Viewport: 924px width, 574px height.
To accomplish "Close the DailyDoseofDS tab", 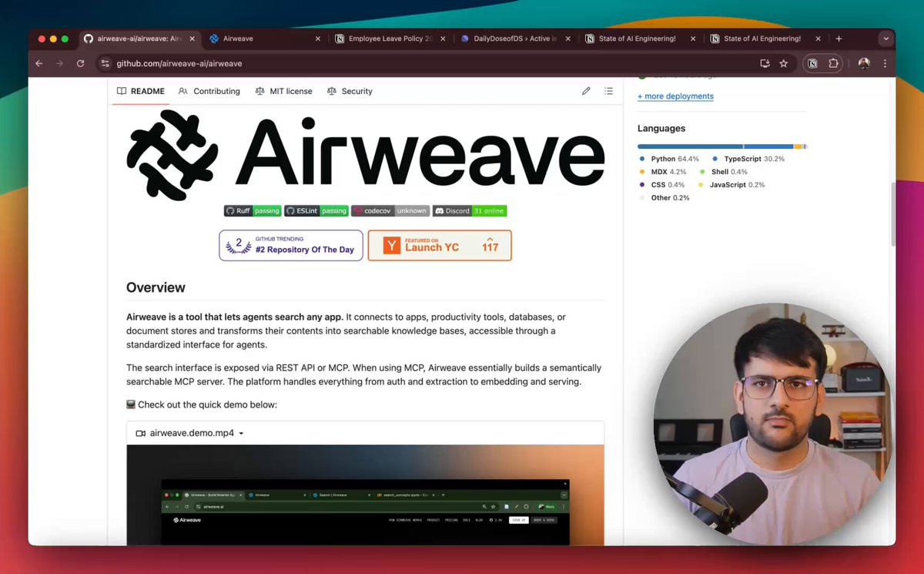I will point(568,39).
